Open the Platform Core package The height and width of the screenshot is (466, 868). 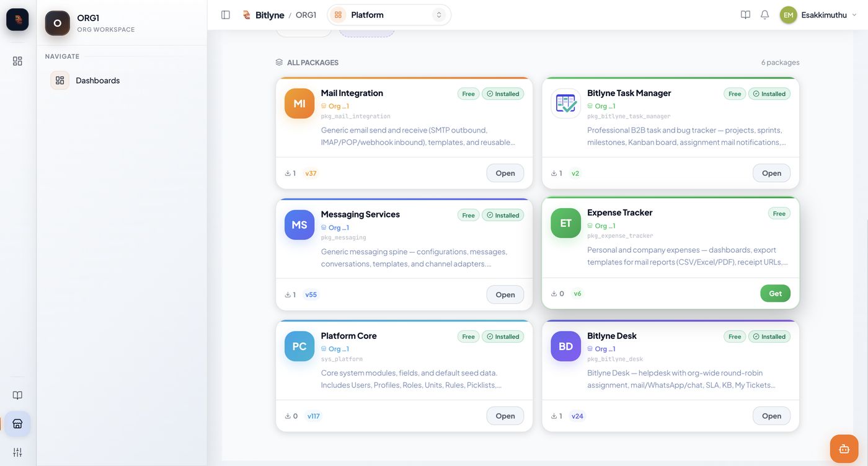pyautogui.click(x=505, y=416)
